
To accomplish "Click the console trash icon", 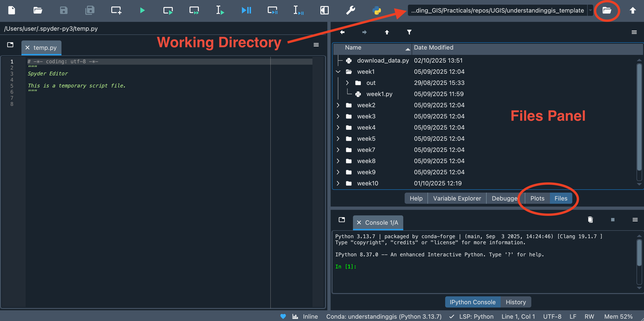I will (x=590, y=220).
